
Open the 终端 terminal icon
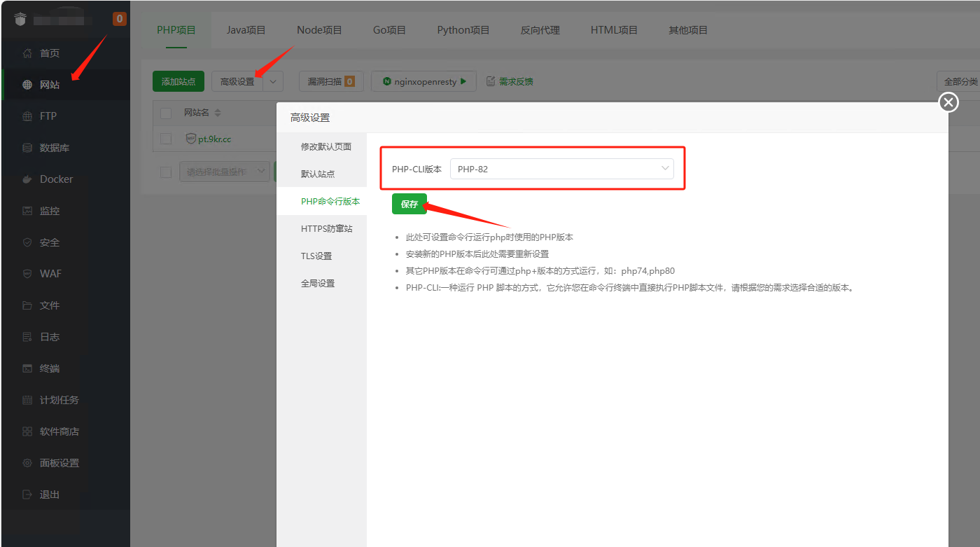pos(27,368)
